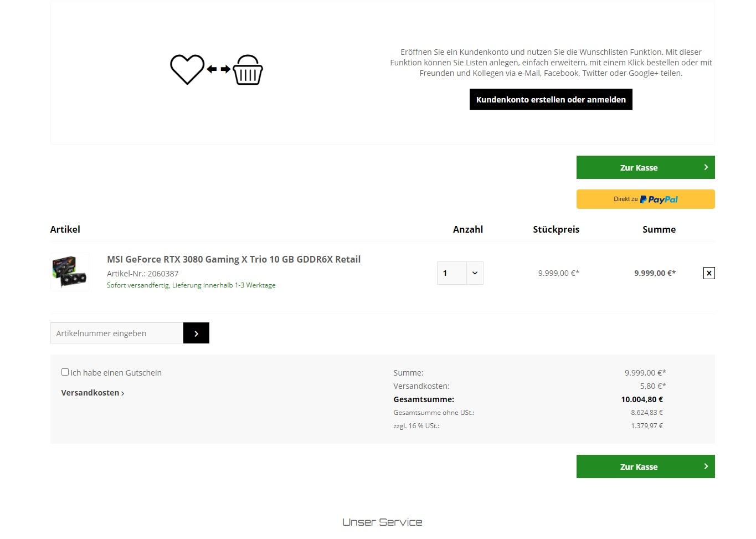
Task: Click the 'Stückpreis' column header
Action: (556, 229)
